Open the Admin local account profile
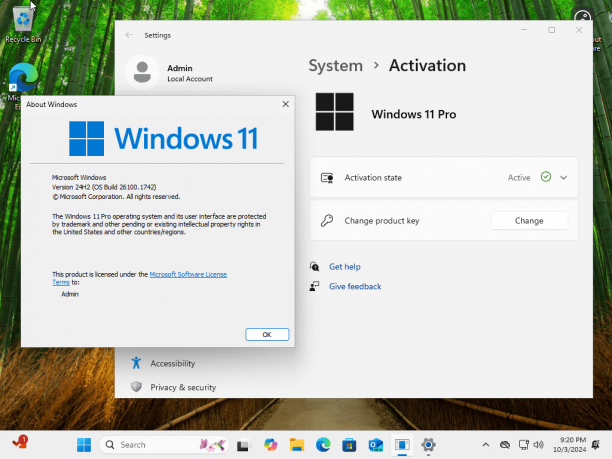 (170, 73)
